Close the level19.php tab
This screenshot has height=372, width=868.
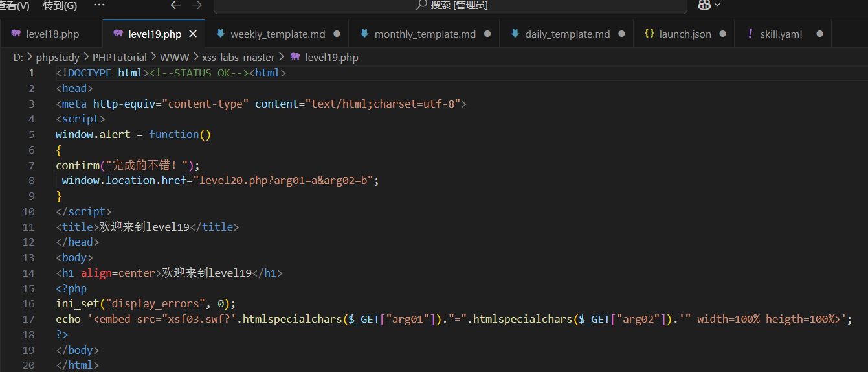[x=193, y=34]
